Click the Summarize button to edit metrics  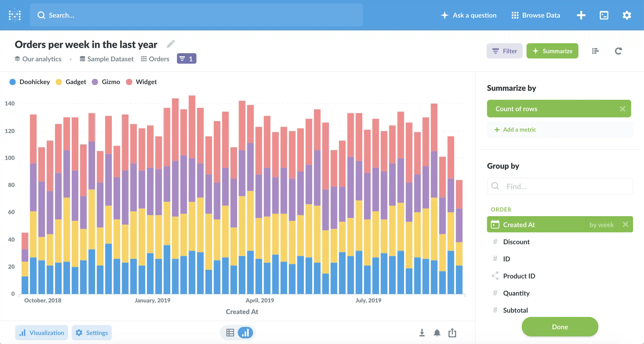552,51
